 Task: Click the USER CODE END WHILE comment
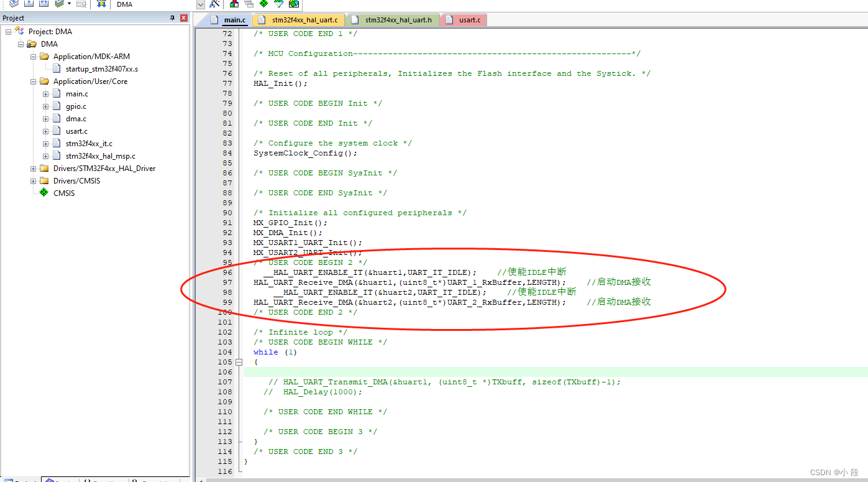[x=325, y=412]
